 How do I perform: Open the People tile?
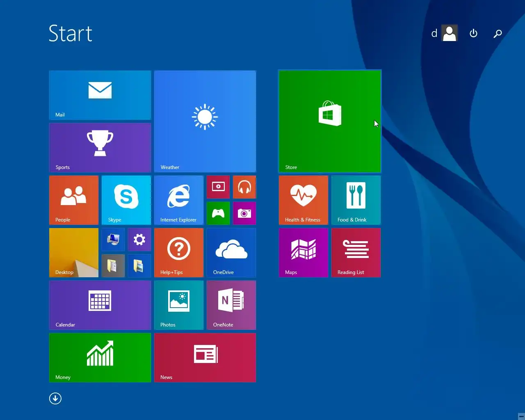pyautogui.click(x=74, y=200)
